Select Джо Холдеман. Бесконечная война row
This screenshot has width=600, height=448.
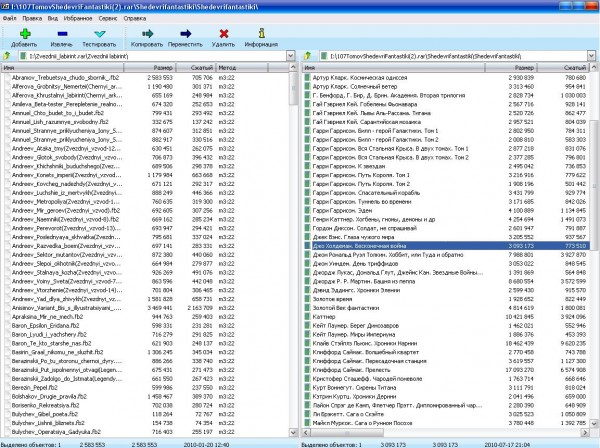447,246
